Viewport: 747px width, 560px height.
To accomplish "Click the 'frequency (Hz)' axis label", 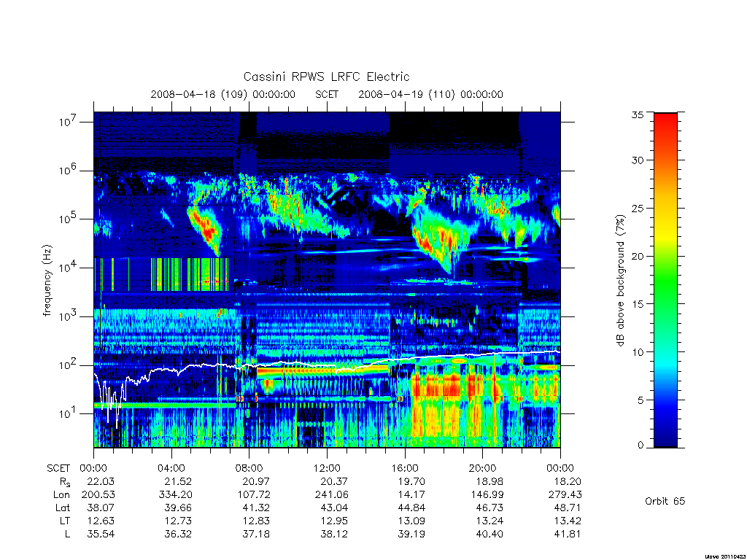I will point(47,281).
